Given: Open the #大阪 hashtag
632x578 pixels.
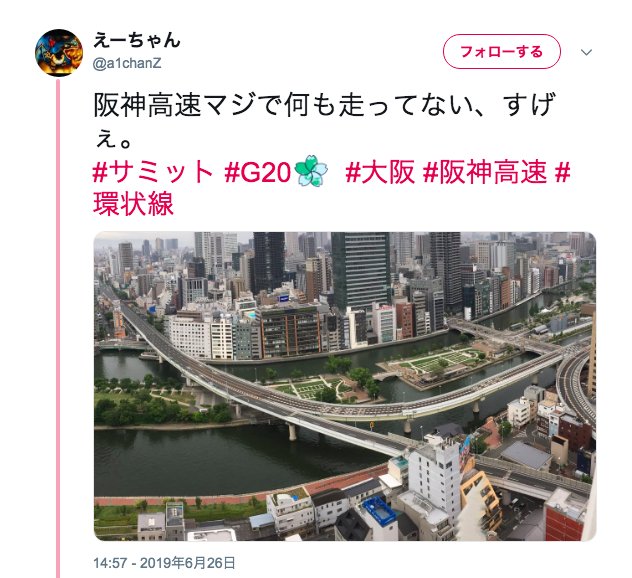Looking at the screenshot, I should pos(380,173).
